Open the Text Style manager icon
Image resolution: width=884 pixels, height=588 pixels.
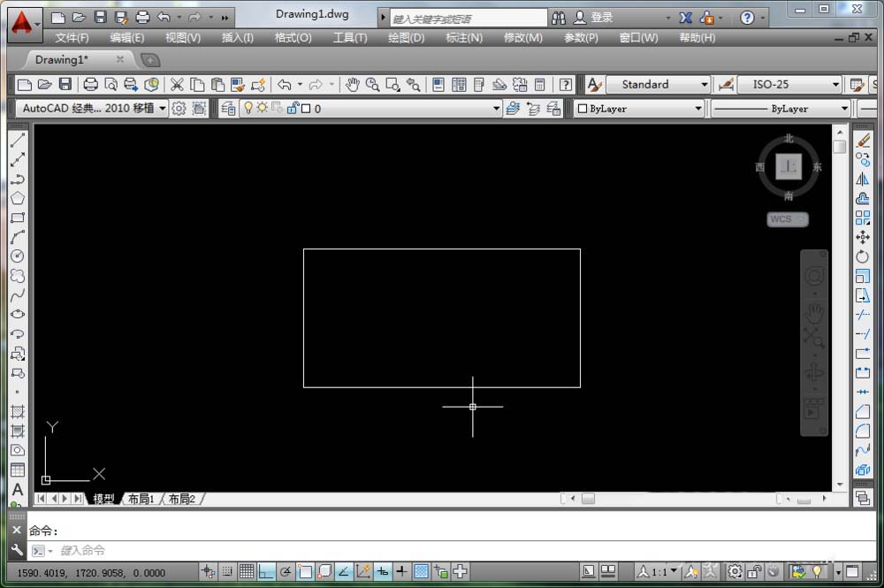[594, 85]
